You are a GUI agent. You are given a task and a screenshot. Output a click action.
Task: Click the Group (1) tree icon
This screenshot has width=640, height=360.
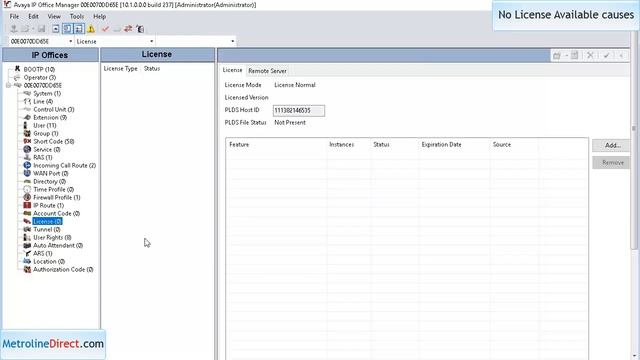(27, 133)
